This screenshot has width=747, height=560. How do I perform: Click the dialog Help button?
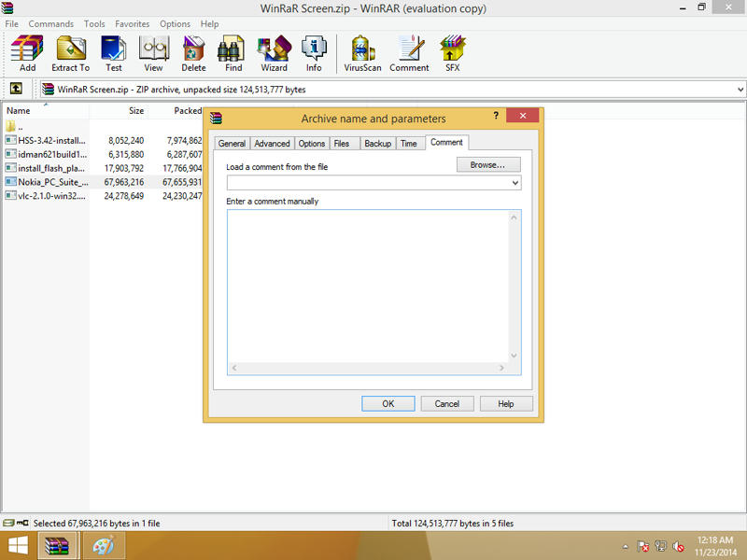(x=506, y=404)
